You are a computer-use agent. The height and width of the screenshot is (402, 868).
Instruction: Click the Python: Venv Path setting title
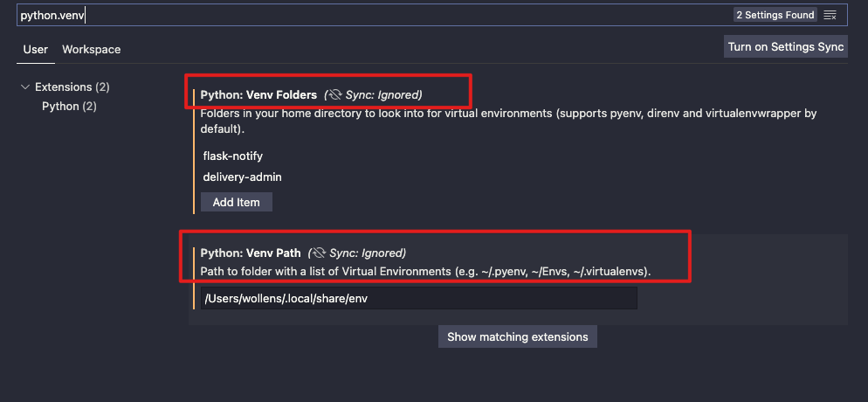(x=251, y=253)
